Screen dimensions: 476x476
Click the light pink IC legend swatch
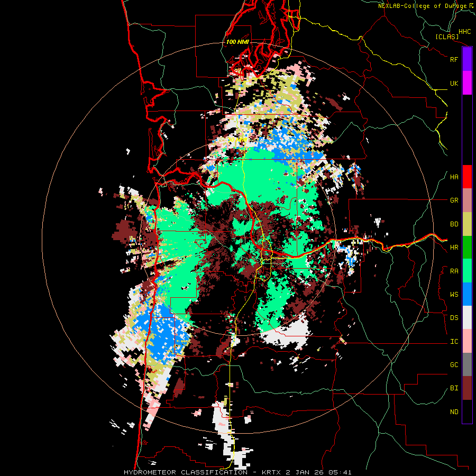click(467, 341)
